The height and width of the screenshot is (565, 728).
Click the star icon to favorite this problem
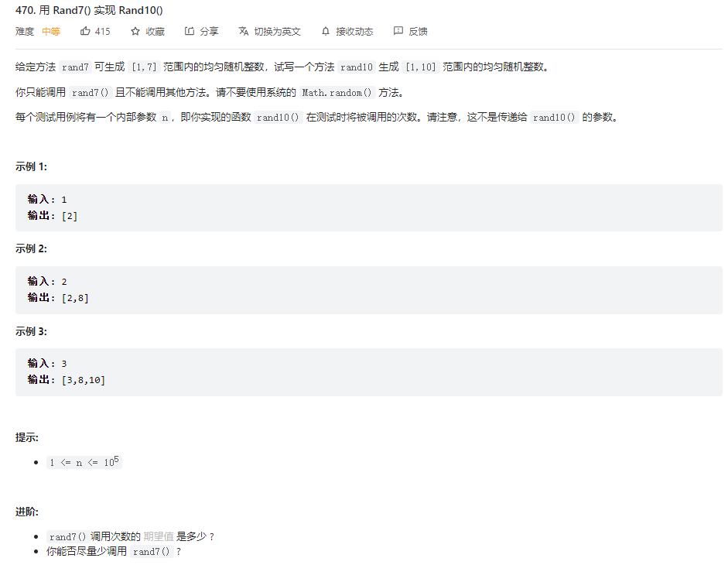(135, 31)
